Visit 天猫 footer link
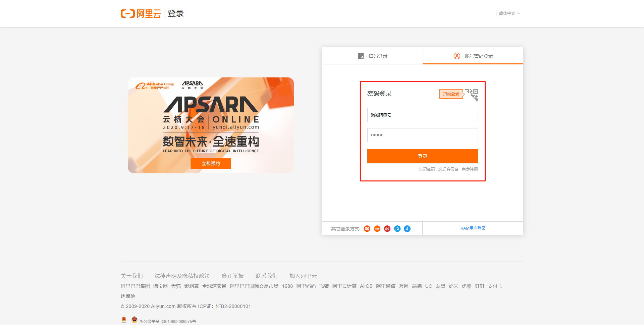644x325 pixels. (x=176, y=286)
